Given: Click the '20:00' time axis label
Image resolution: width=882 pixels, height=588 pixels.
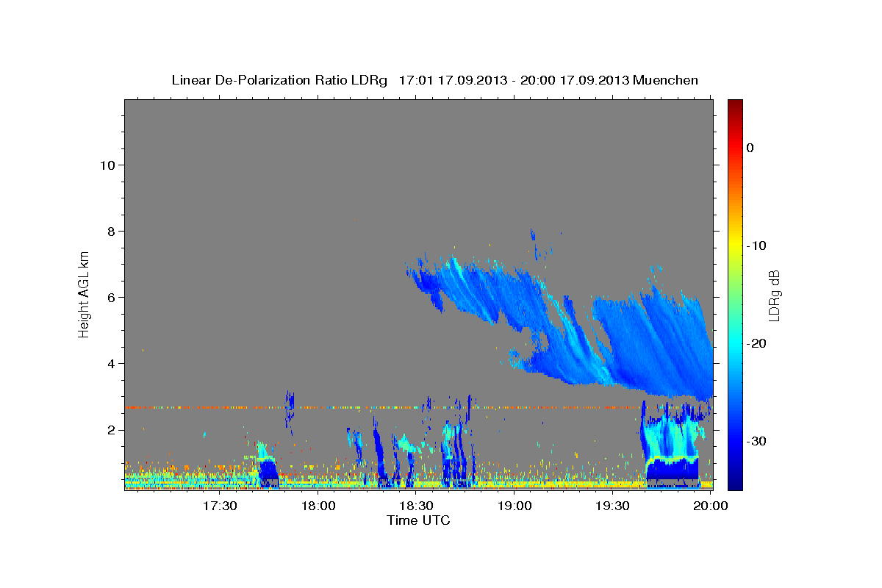Looking at the screenshot, I should (x=711, y=506).
